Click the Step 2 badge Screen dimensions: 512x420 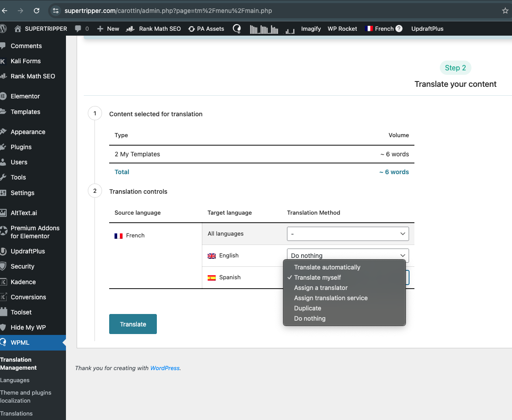(455, 68)
